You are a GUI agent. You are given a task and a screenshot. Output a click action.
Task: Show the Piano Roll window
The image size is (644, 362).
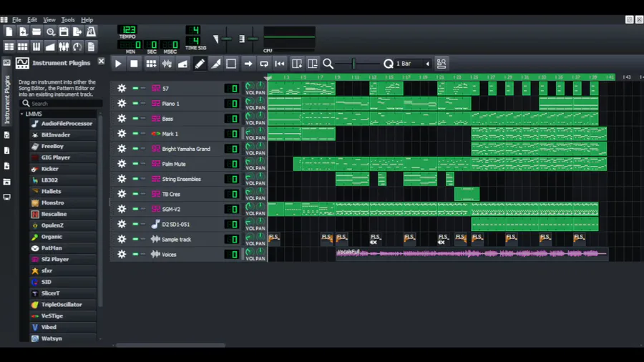36,47
